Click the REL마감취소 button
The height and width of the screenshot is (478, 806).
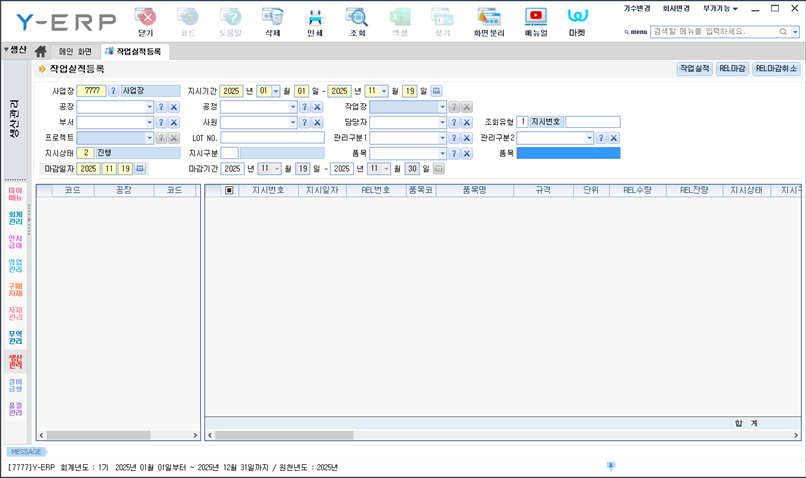tap(776, 69)
